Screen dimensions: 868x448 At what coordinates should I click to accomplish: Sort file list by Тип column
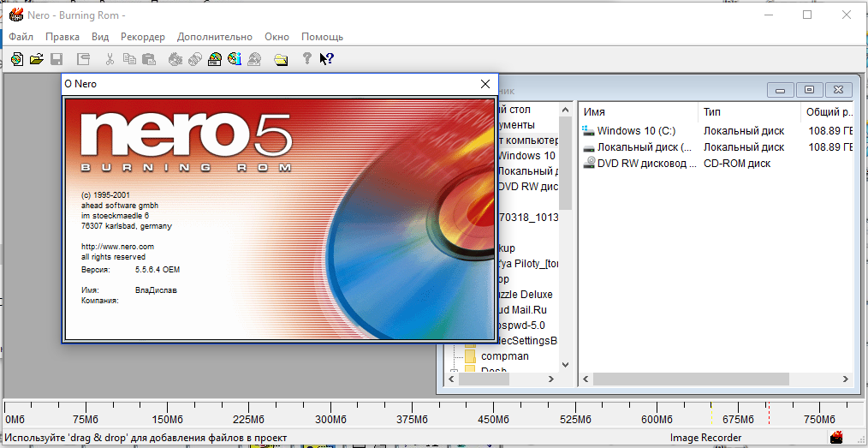(749, 112)
